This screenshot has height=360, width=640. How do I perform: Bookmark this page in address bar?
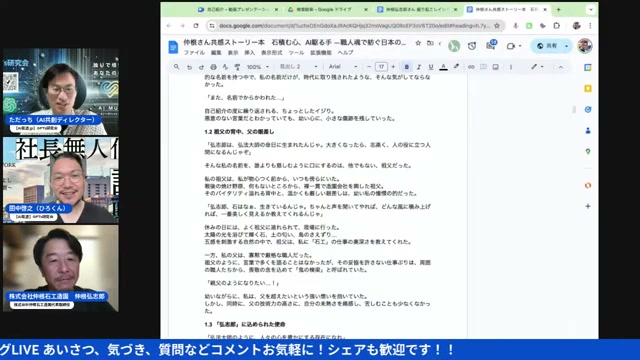pos(497,26)
